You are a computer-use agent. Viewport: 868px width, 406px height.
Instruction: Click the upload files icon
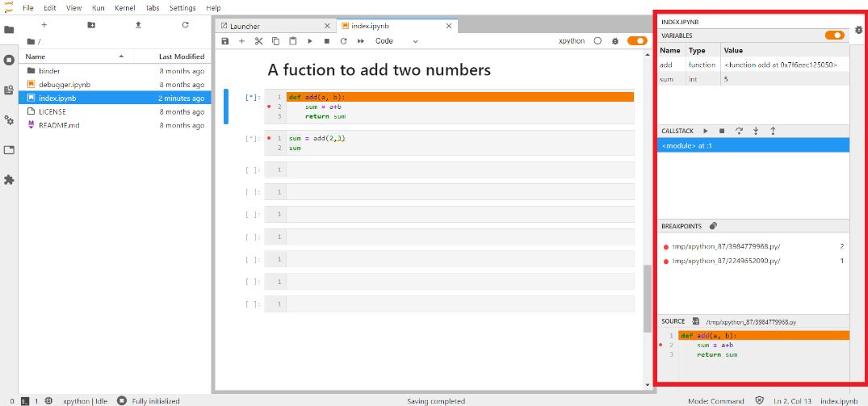138,25
